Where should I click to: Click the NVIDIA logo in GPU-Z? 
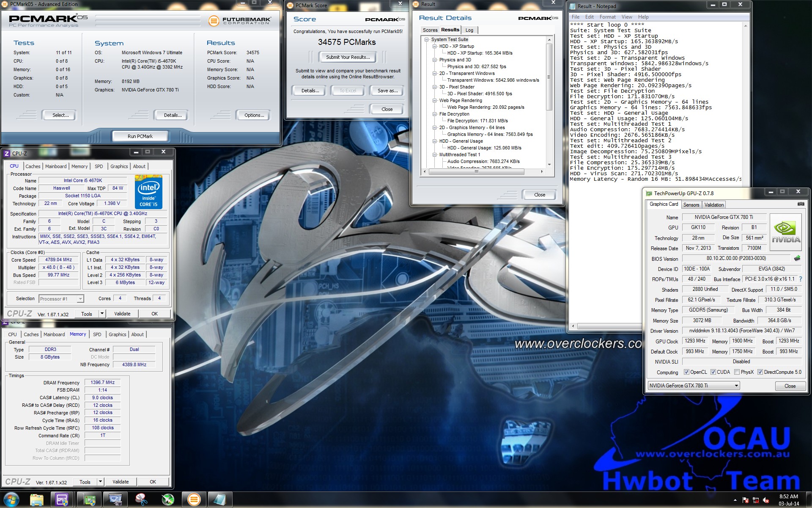786,232
